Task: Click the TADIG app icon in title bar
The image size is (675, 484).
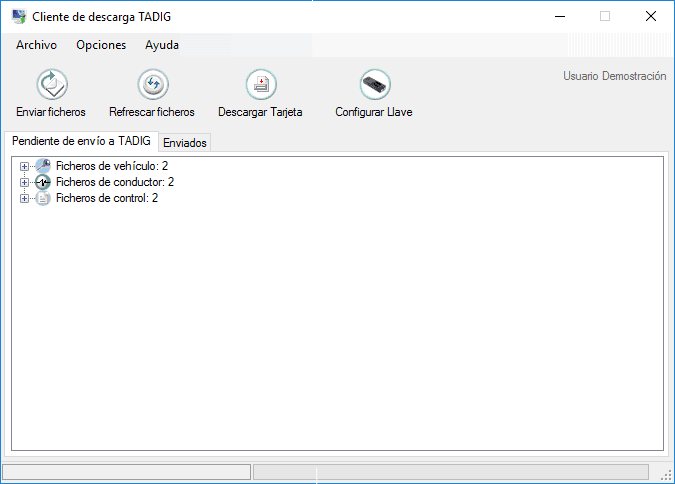Action: 19,17
